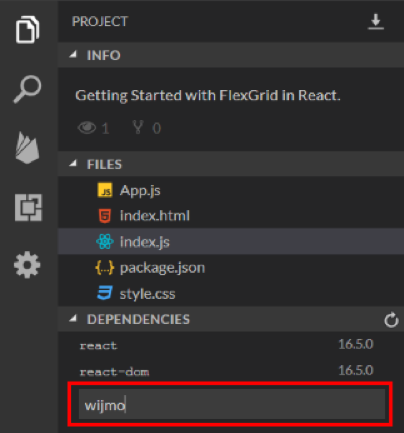Click the view count number 1
The height and width of the screenshot is (433, 404).
(105, 128)
